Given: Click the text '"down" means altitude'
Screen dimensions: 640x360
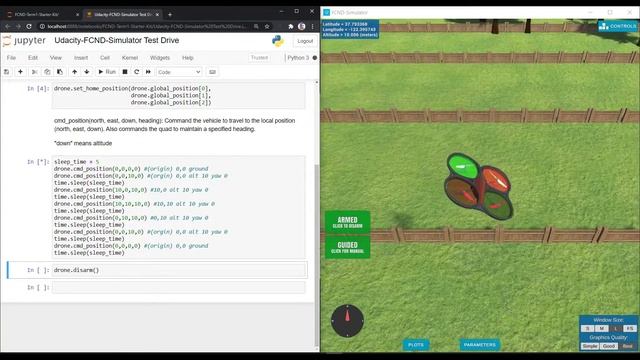Looking at the screenshot, I should (83, 143).
